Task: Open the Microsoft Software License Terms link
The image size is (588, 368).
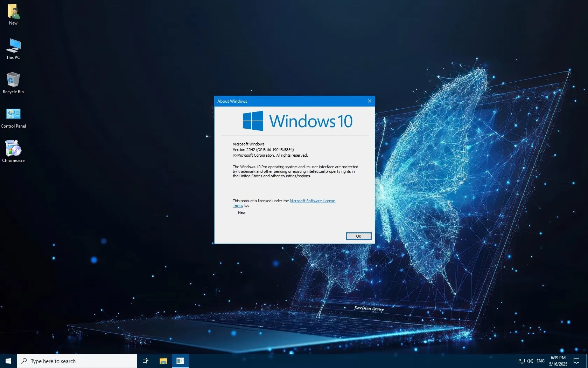Action: [x=312, y=201]
